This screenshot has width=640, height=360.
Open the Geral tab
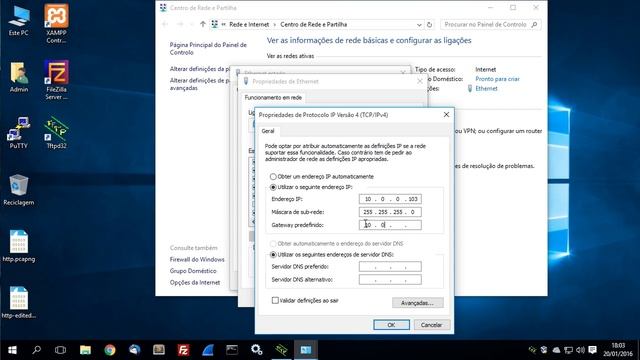[x=268, y=131]
